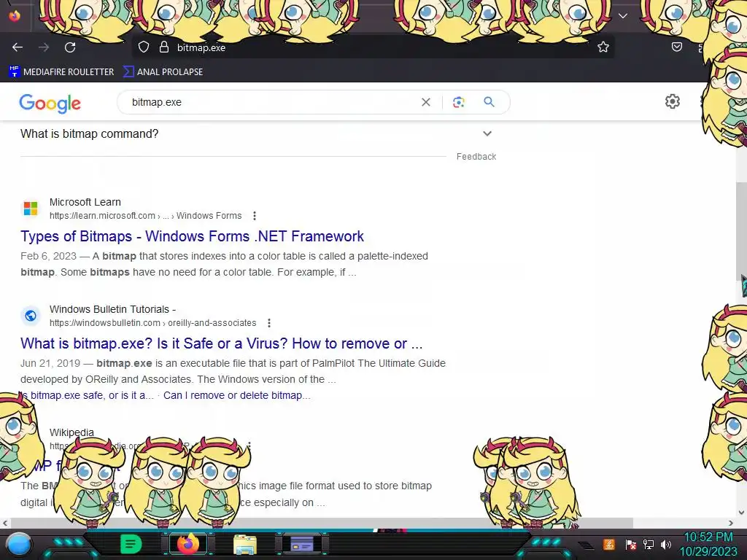The image size is (747, 560).
Task: Go back using the browser back arrow
Action: tap(18, 47)
